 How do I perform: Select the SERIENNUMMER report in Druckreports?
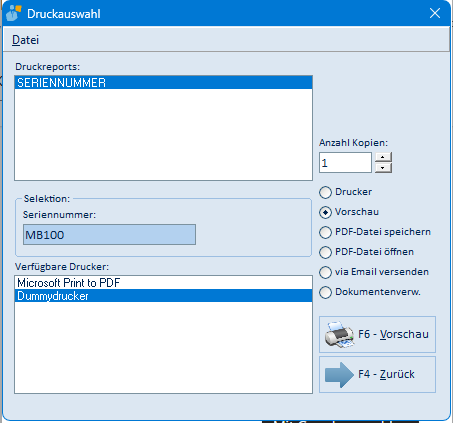click(163, 82)
